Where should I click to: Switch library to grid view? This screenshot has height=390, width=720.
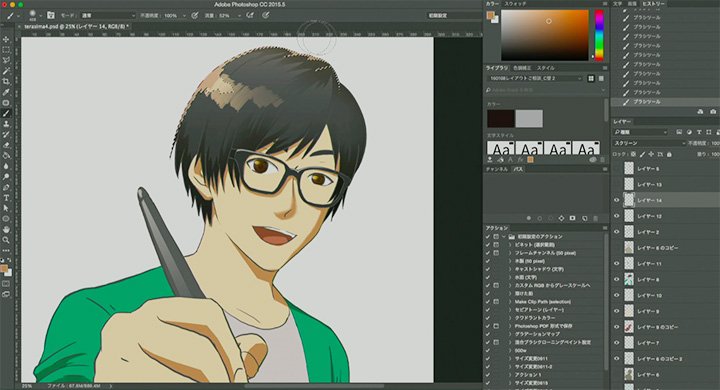(x=591, y=79)
